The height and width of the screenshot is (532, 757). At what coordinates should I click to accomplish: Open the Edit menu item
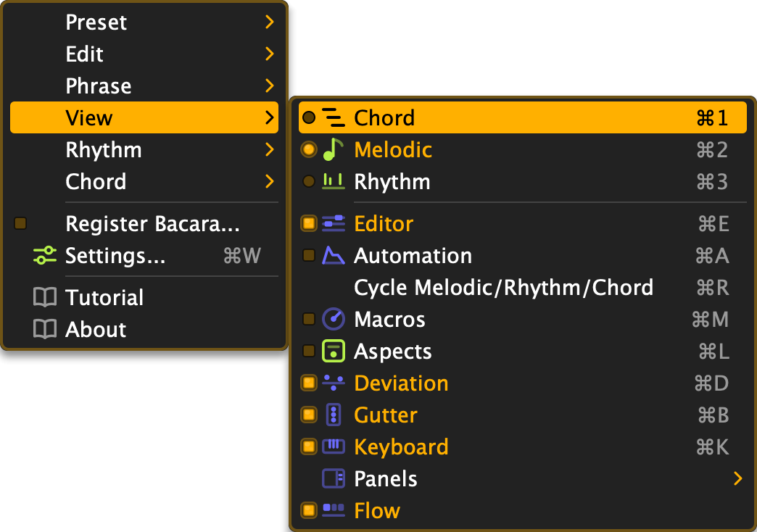tap(144, 54)
